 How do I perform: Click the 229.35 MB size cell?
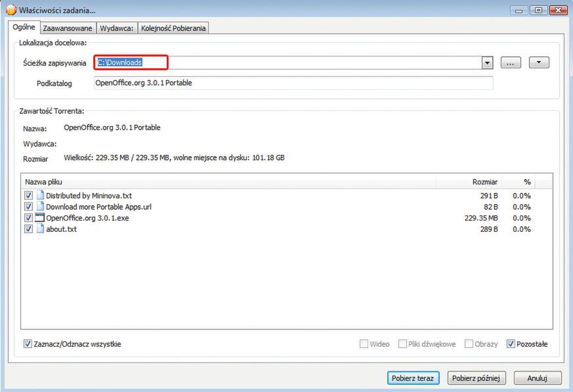click(x=481, y=218)
